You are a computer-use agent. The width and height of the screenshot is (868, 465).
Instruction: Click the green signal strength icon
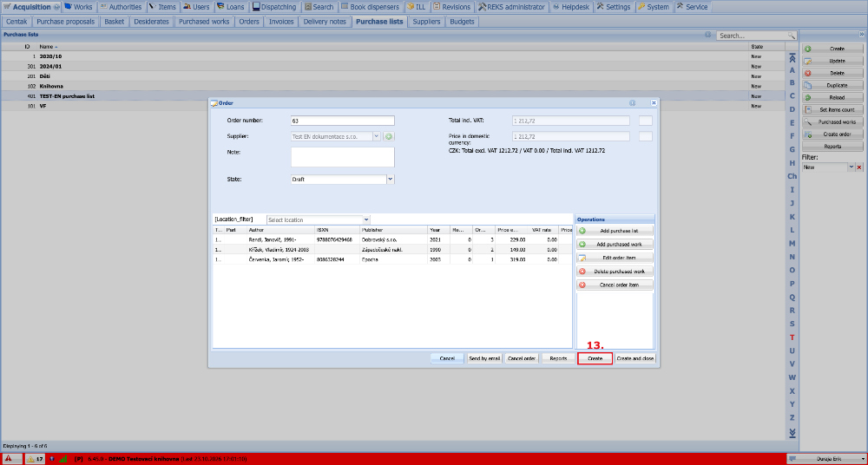point(62,459)
